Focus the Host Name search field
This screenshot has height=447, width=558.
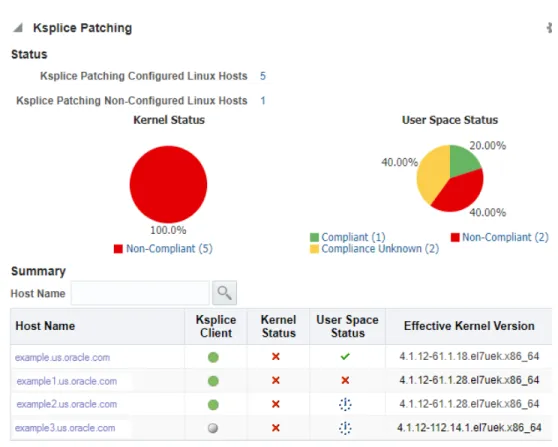(140, 293)
